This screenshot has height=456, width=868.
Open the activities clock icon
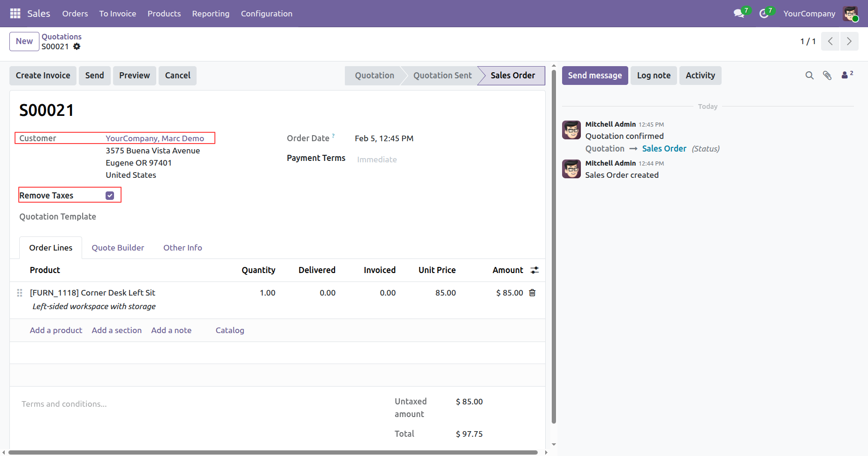tap(764, 14)
